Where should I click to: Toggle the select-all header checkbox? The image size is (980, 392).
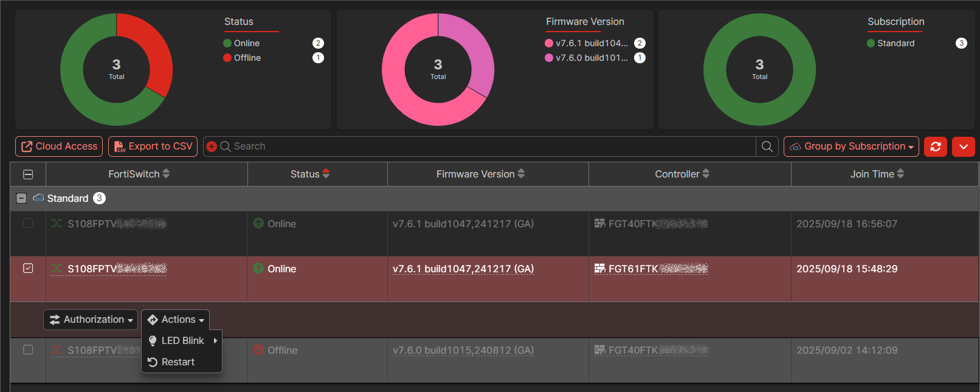[28, 174]
